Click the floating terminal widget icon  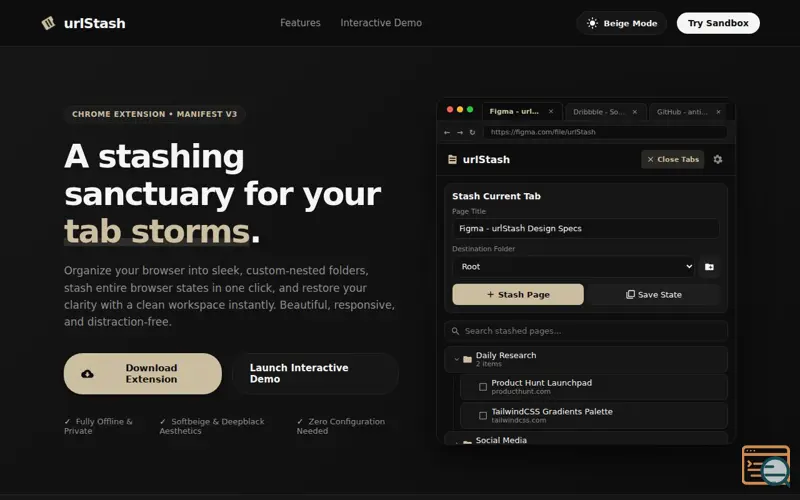pyautogui.click(x=765, y=465)
